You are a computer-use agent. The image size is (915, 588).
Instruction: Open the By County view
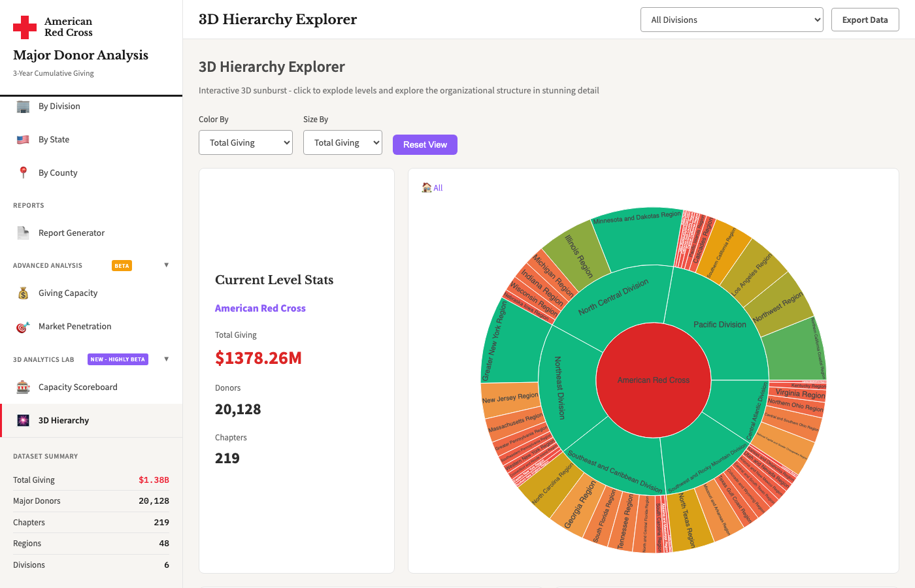[x=91, y=173]
